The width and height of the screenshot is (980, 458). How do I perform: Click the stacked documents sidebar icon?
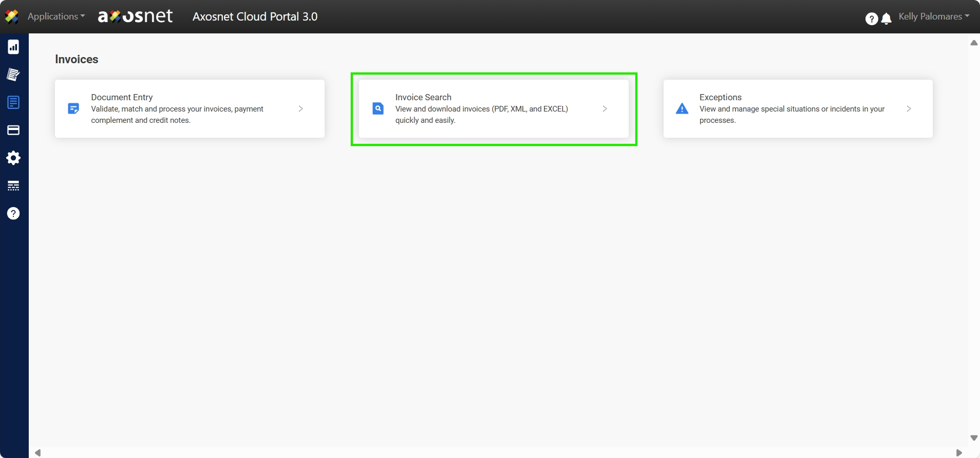click(x=13, y=75)
